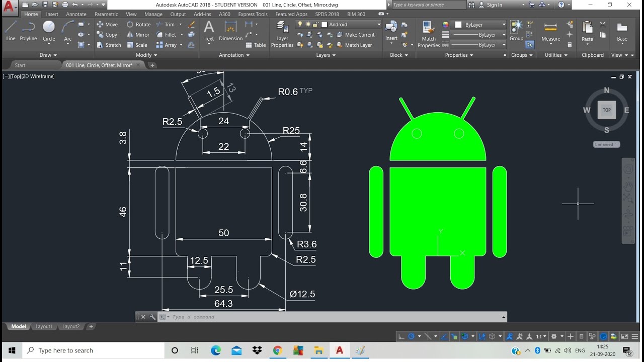The height and width of the screenshot is (362, 644).
Task: Click TOP face of the ViewCube
Action: click(x=607, y=110)
